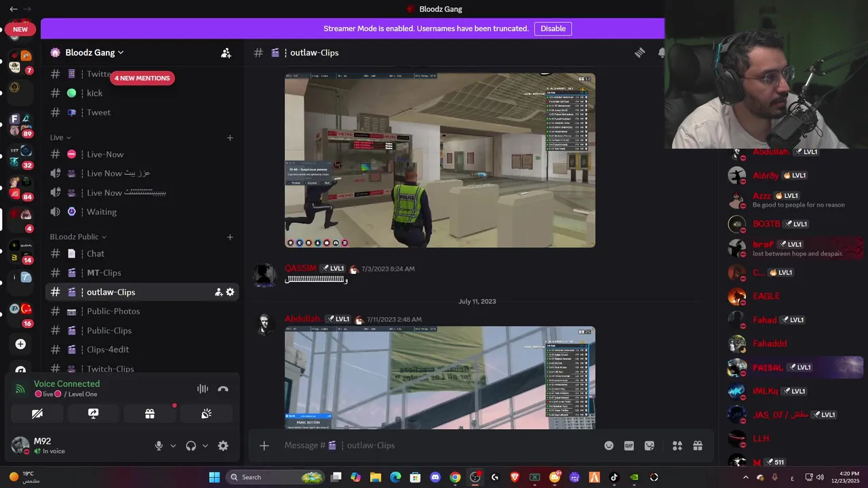Edit outlaw-Clips channel settings gear
This screenshot has height=488, width=868.
230,292
